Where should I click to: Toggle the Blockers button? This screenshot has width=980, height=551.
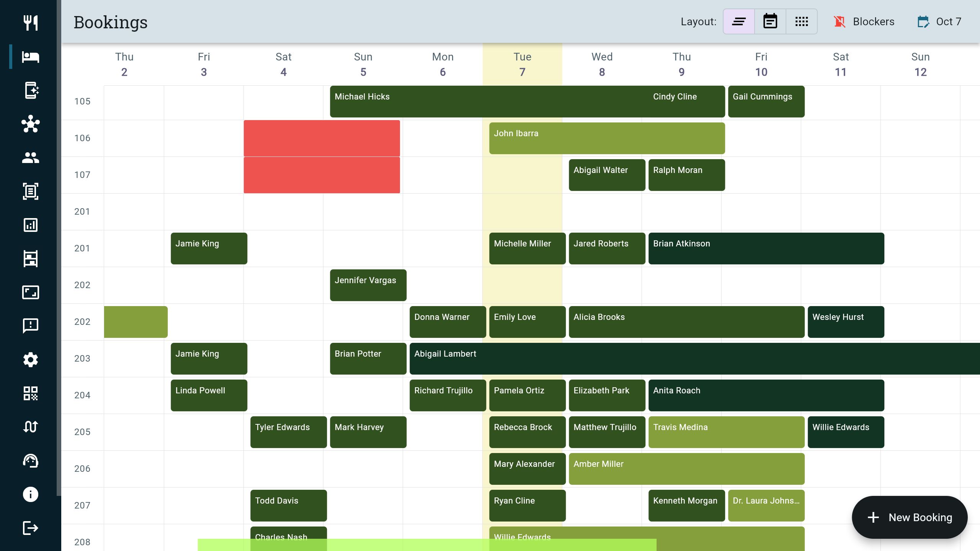click(x=864, y=21)
